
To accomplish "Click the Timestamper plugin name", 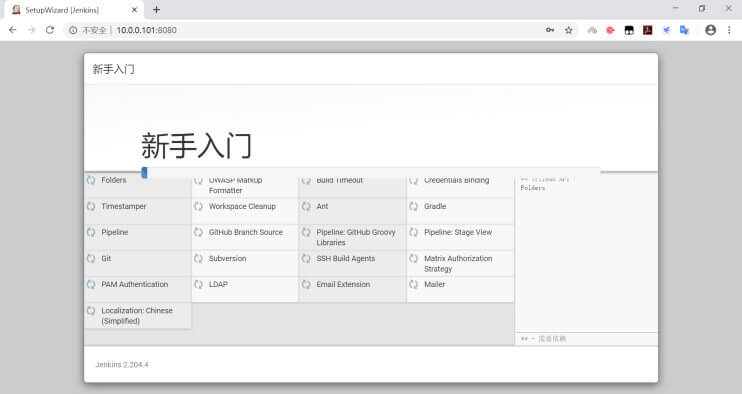I will [x=124, y=206].
